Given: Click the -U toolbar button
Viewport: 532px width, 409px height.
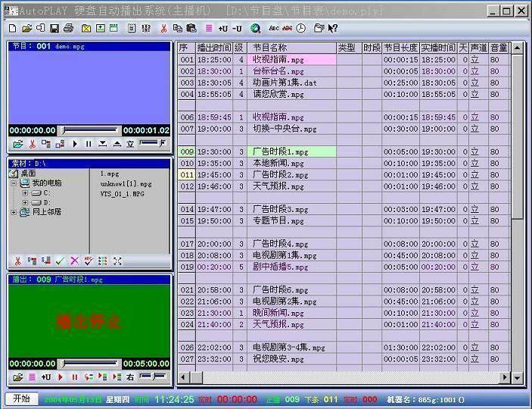Looking at the screenshot, I should (x=237, y=29).
